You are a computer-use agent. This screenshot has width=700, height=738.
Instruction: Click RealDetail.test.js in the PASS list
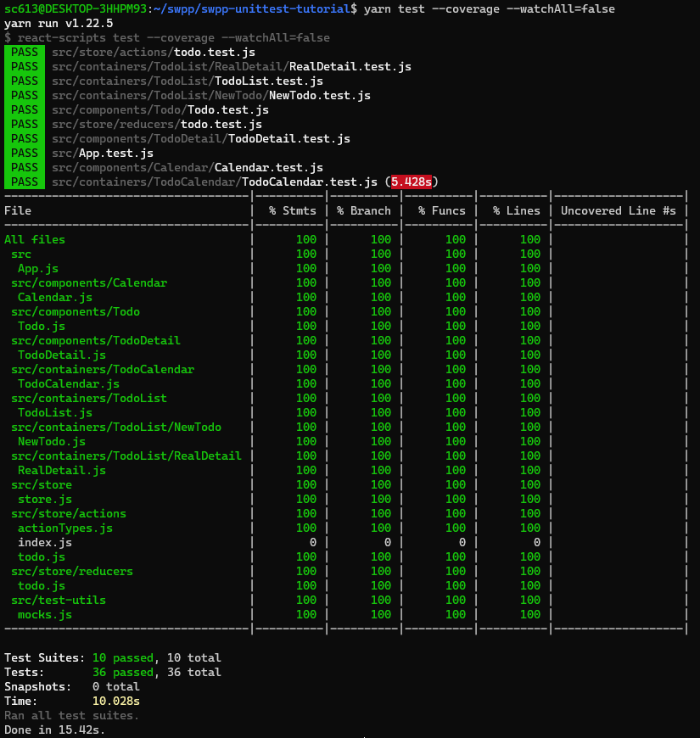[350, 67]
